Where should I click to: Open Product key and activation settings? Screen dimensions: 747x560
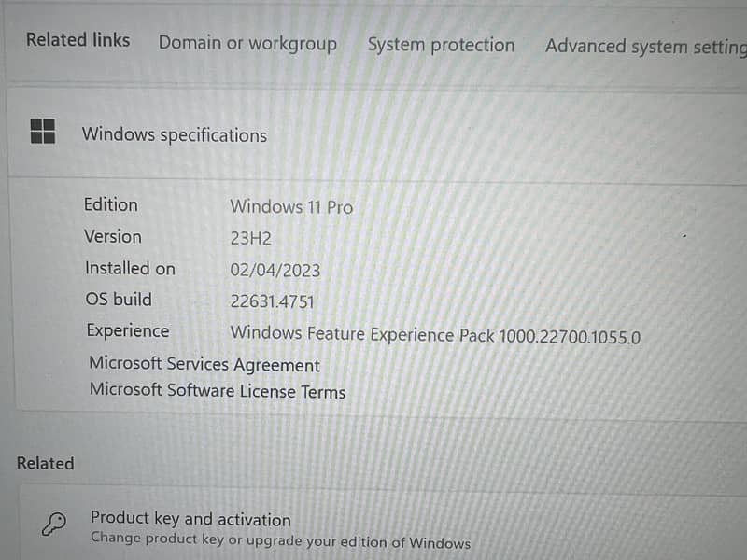(x=190, y=519)
